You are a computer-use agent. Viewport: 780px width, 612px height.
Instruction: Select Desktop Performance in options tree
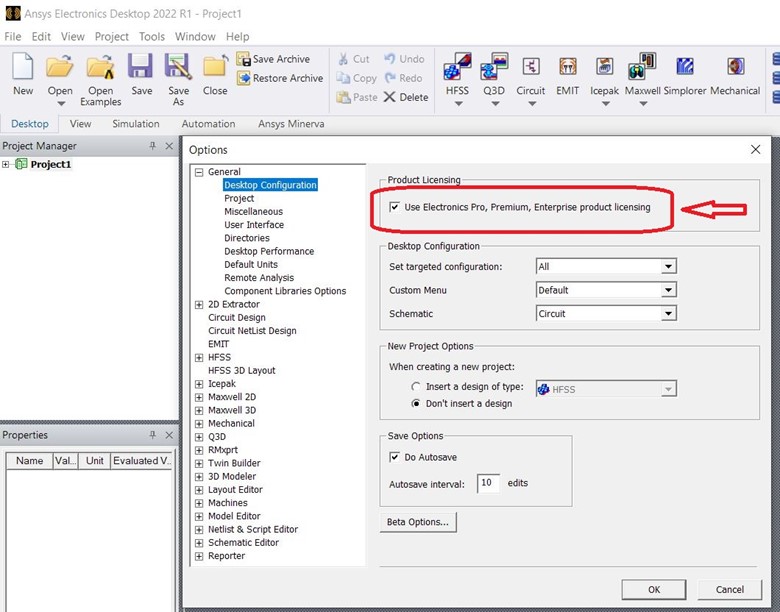click(x=269, y=251)
